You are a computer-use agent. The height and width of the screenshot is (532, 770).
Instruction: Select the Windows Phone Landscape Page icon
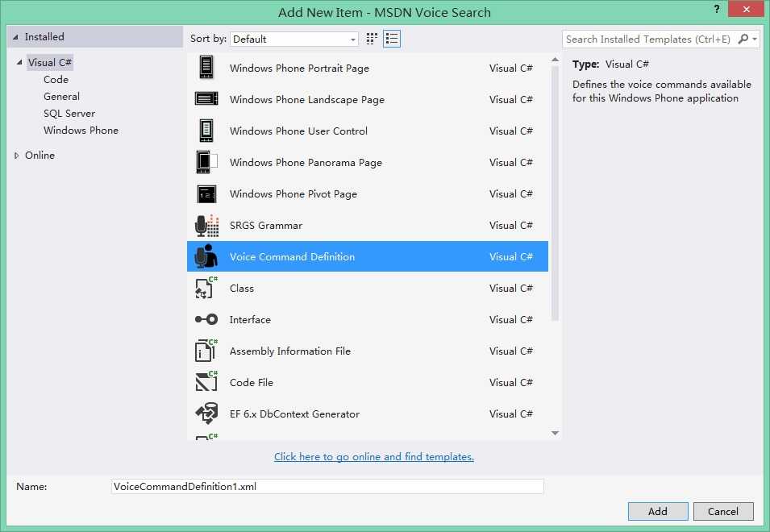(x=206, y=99)
